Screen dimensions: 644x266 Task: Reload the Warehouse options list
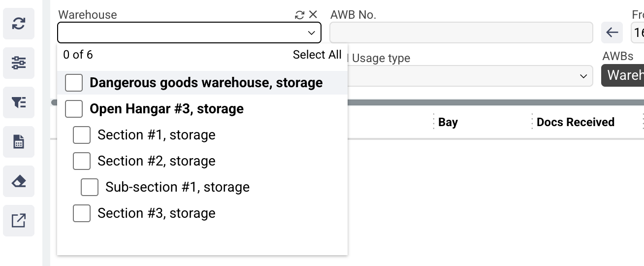click(x=299, y=15)
